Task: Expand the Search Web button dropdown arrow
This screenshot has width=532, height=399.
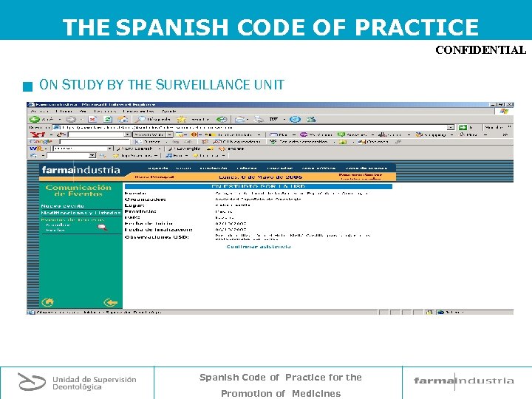Action: 170,134
